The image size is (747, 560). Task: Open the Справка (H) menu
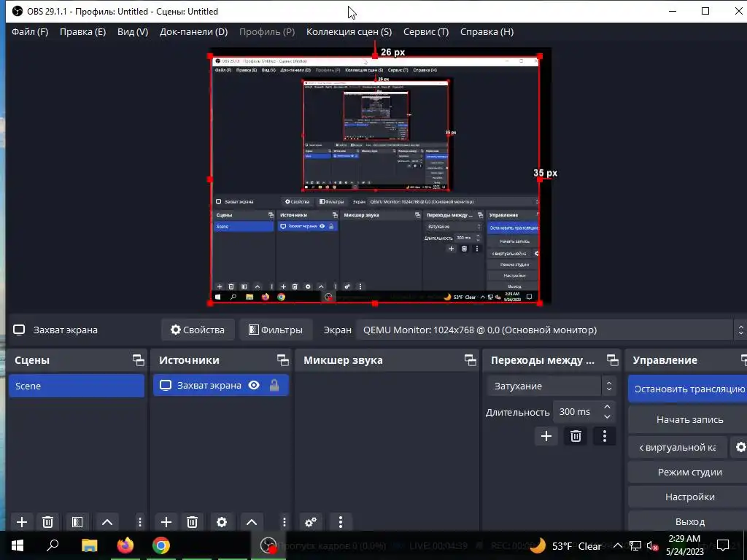coord(487,32)
